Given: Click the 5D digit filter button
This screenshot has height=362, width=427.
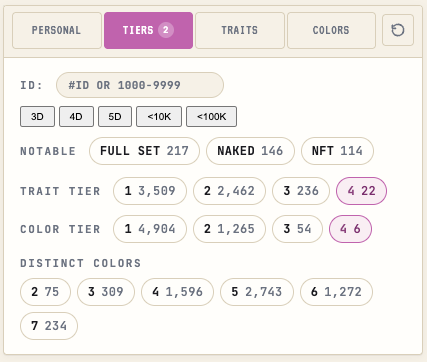Looking at the screenshot, I should pyautogui.click(x=115, y=117).
